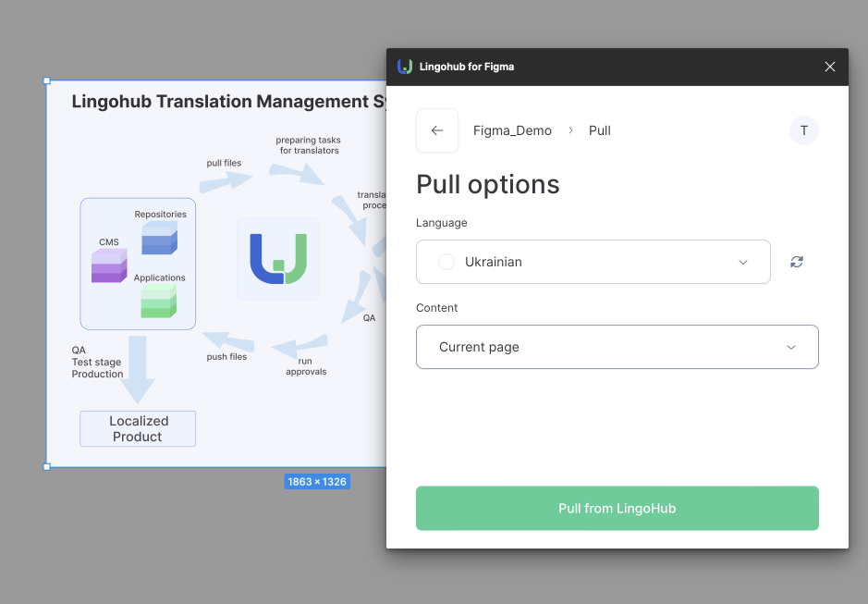Image resolution: width=868 pixels, height=604 pixels.
Task: Click the Language field label
Action: pos(441,223)
